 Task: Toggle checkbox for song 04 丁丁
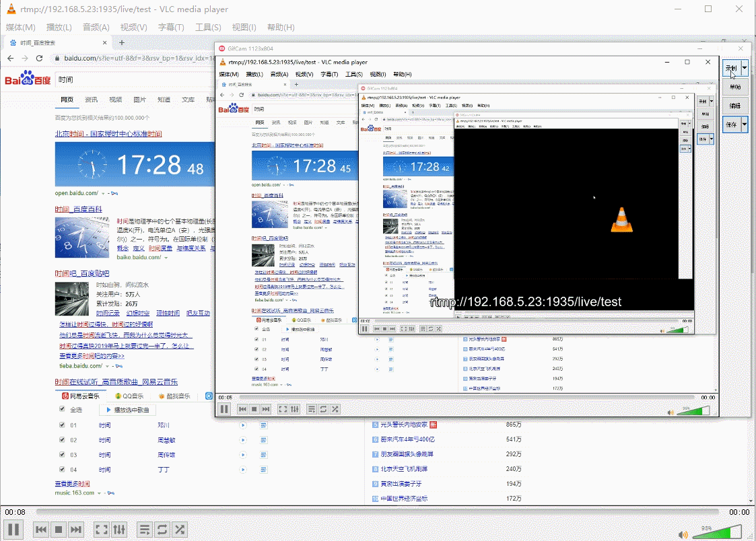tap(62, 469)
